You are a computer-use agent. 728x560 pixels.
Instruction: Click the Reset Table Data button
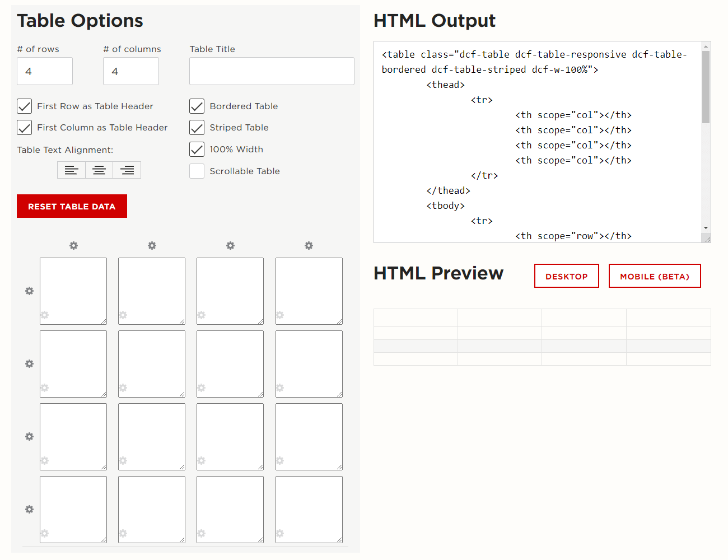pyautogui.click(x=72, y=206)
